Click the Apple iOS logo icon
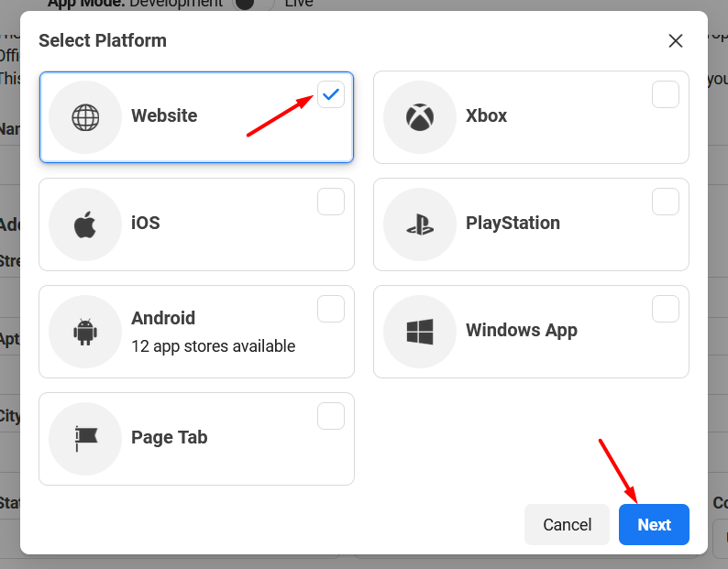Viewport: 728px width, 569px height. pyautogui.click(x=85, y=224)
